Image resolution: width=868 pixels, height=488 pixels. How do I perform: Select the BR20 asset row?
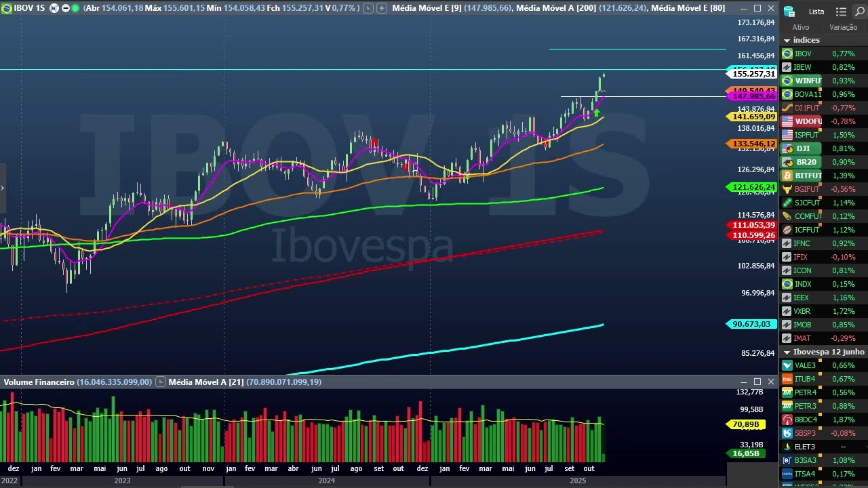pos(824,162)
